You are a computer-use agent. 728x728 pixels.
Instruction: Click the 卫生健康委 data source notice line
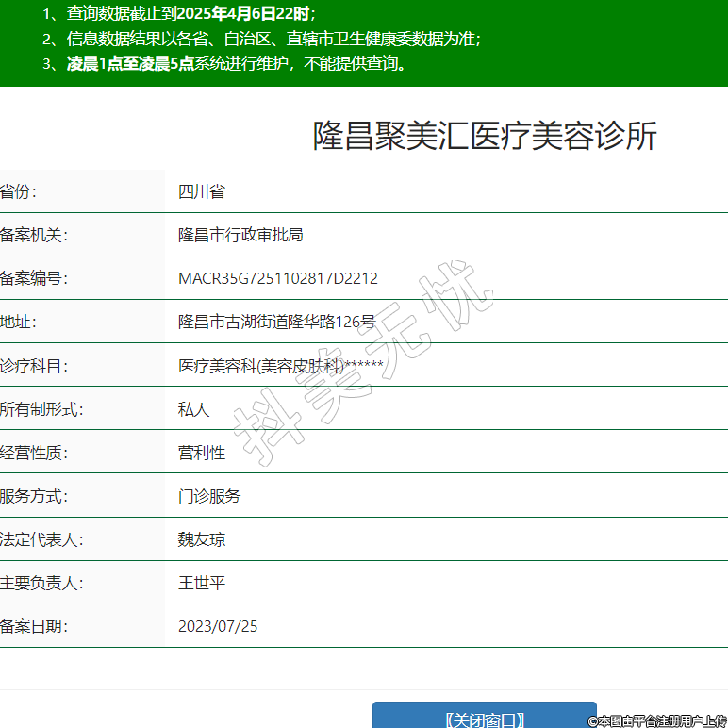(x=262, y=39)
